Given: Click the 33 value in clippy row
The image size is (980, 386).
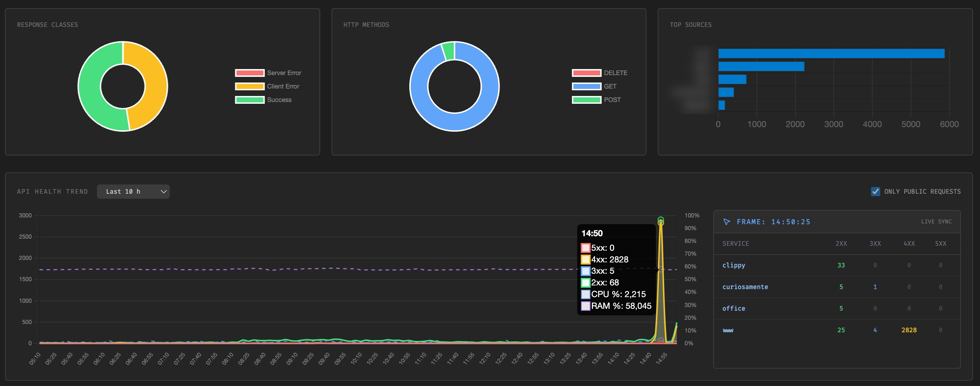Looking at the screenshot, I should click(841, 265).
